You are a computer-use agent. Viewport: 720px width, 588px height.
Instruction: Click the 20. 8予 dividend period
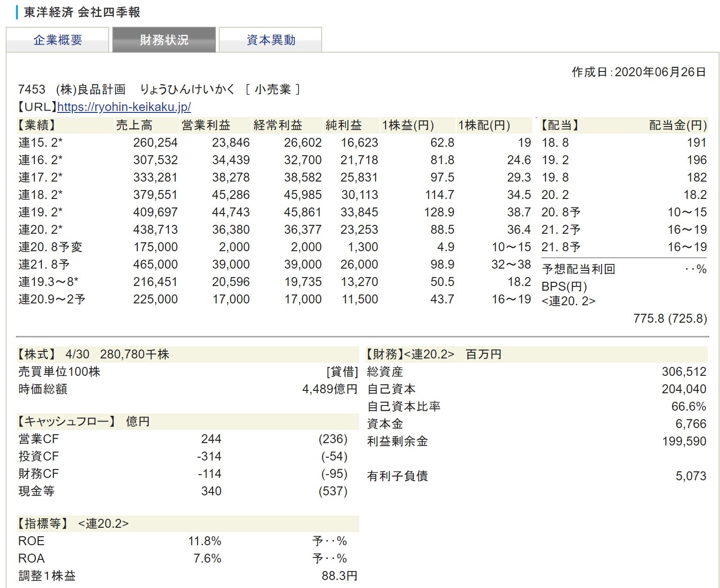561,212
